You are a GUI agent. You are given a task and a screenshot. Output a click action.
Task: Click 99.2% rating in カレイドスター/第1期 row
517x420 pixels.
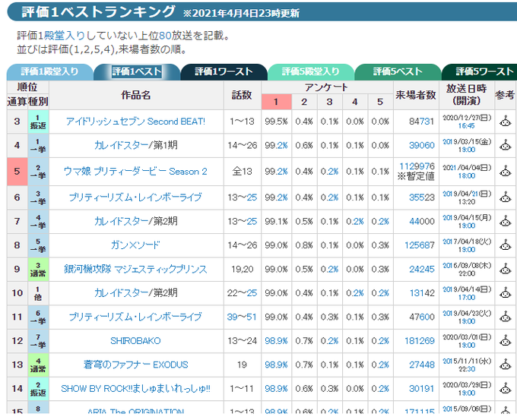click(x=276, y=145)
